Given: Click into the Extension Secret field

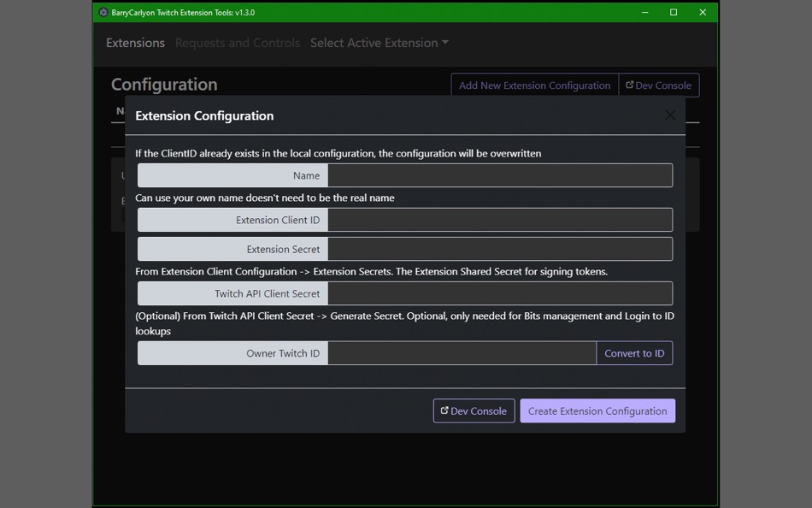Looking at the screenshot, I should 500,249.
